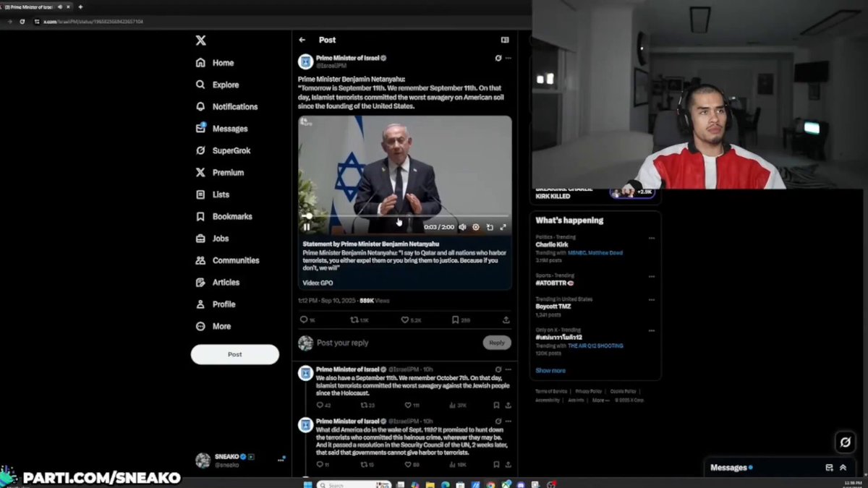
Task: Open Bookmarks in the sidebar
Action: click(224, 216)
